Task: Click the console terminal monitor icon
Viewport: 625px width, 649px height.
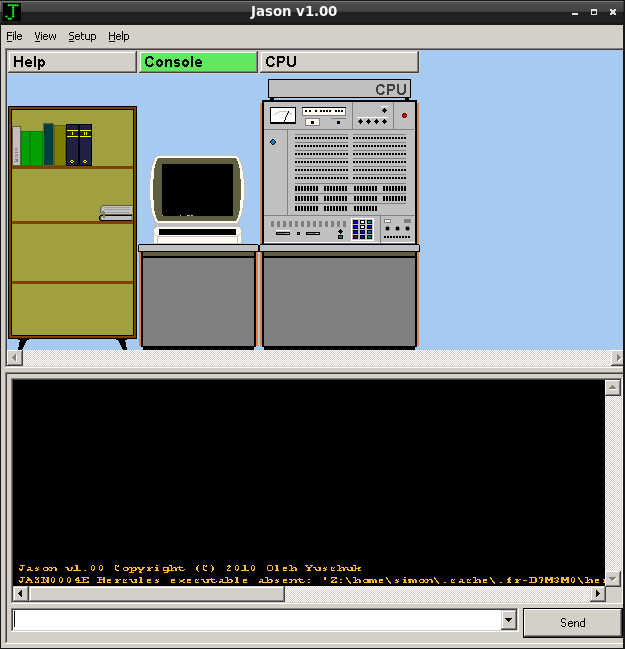Action: coord(197,190)
